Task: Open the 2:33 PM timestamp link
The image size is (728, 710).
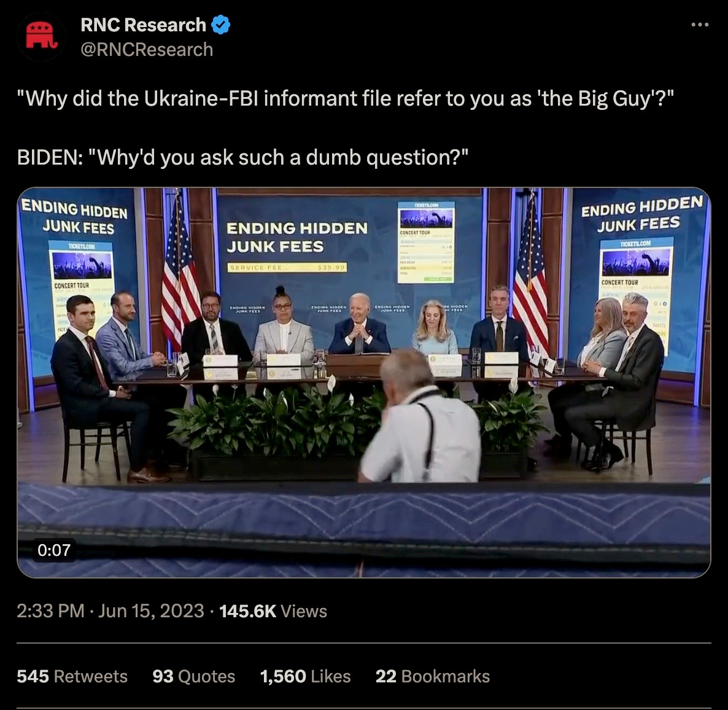Action: click(x=50, y=611)
